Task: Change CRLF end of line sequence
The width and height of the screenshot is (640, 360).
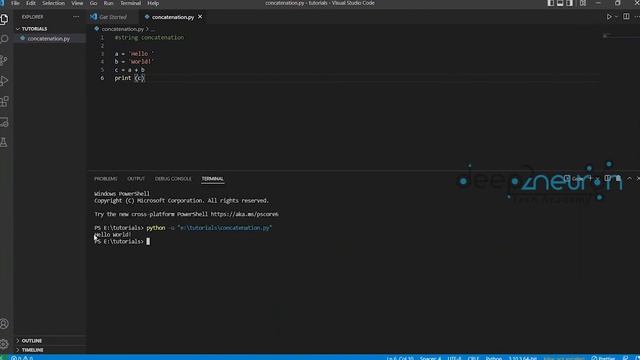Action: [473, 358]
